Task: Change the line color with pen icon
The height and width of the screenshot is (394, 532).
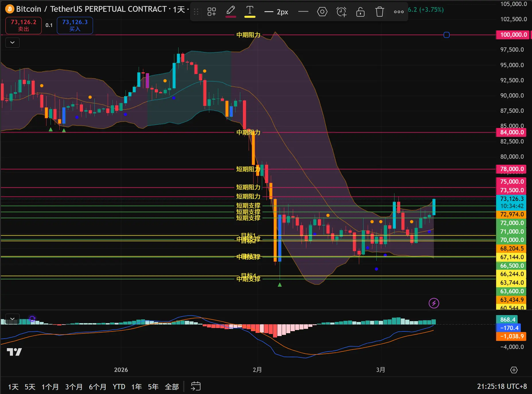Action: tap(231, 12)
